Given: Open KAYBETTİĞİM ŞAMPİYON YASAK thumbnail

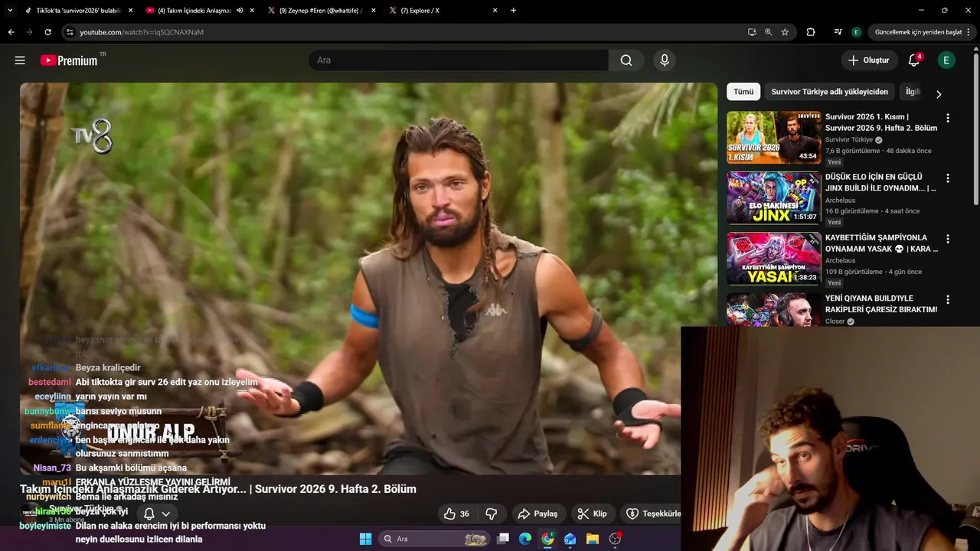Looking at the screenshot, I should [x=773, y=259].
